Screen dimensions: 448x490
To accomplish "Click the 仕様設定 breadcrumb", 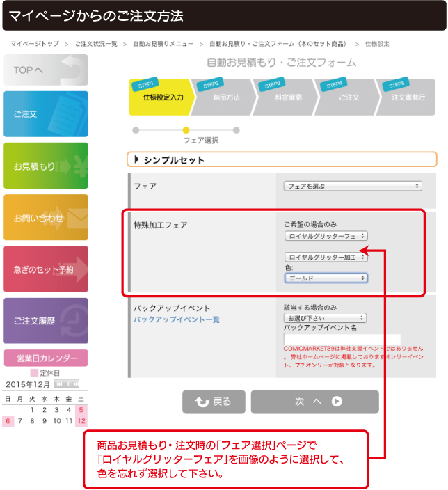I will pos(377,44).
